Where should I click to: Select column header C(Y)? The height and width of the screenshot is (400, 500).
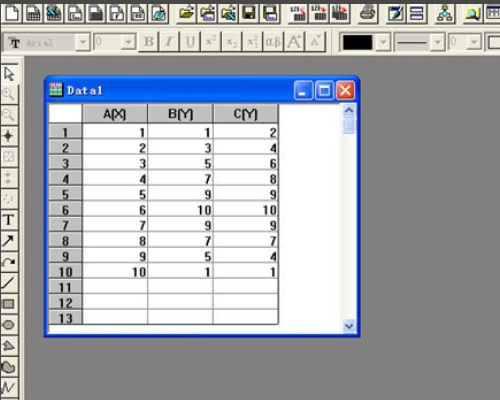click(x=246, y=114)
